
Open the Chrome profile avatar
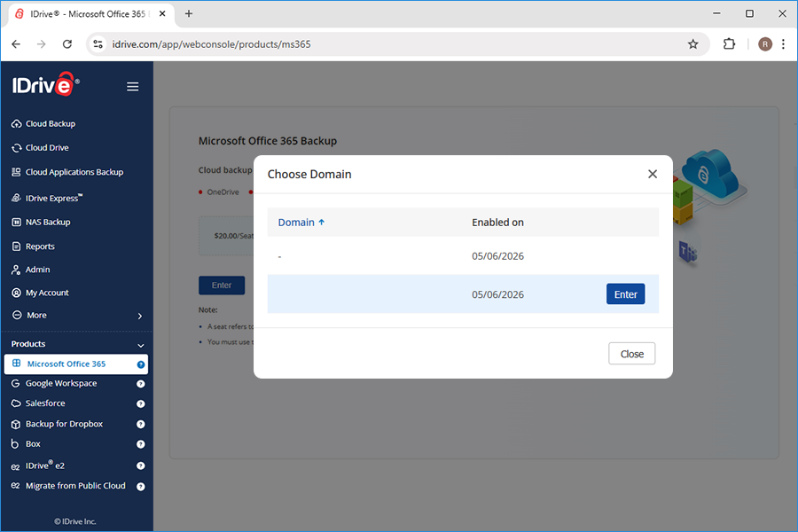point(765,44)
